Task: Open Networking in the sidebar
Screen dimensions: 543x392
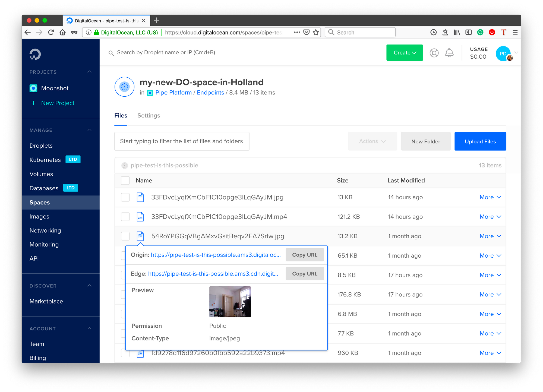Action: click(x=45, y=230)
